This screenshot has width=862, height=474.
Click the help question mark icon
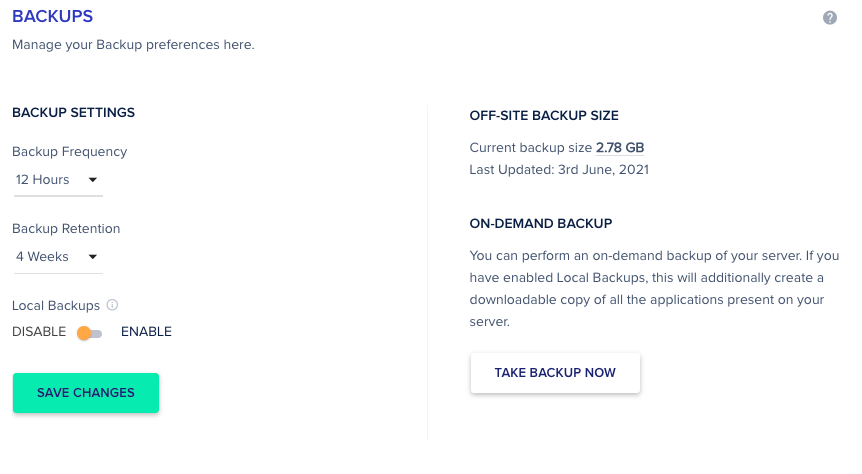(x=830, y=18)
